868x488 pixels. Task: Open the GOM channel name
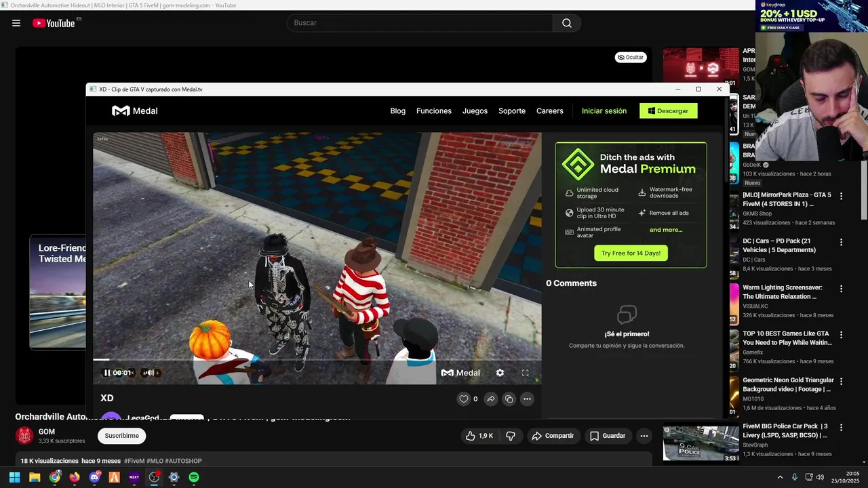click(47, 432)
